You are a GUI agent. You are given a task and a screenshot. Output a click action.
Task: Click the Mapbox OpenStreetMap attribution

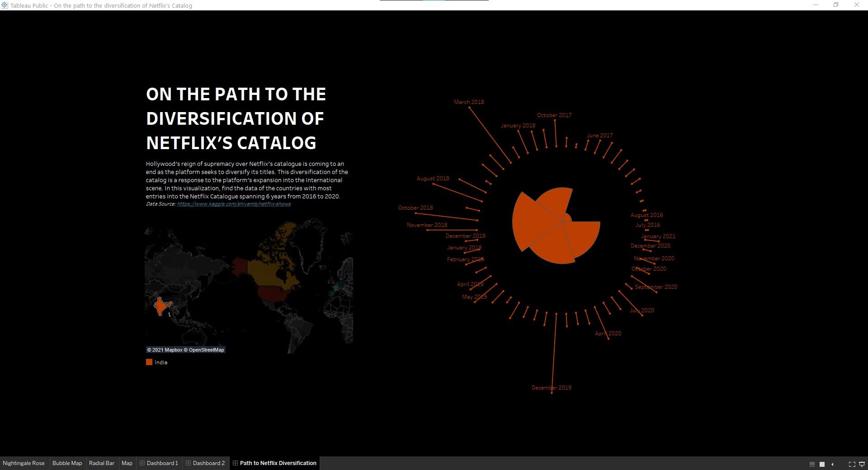(185, 350)
